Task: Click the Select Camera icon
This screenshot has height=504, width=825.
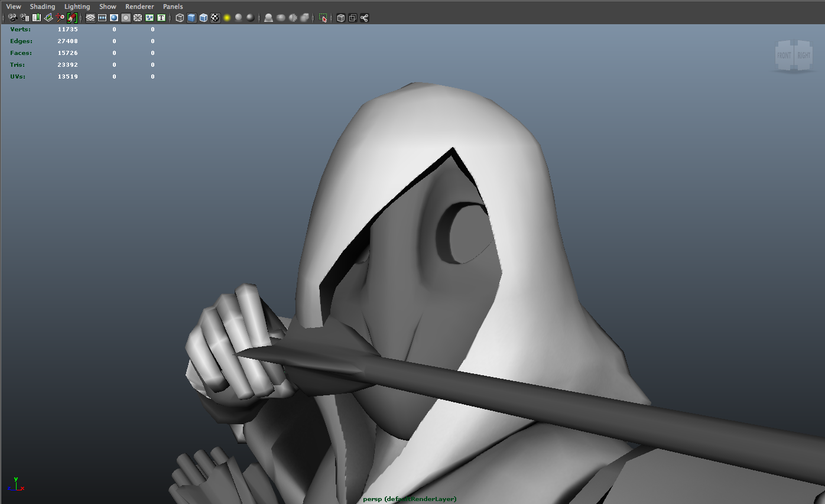Action: [12, 18]
